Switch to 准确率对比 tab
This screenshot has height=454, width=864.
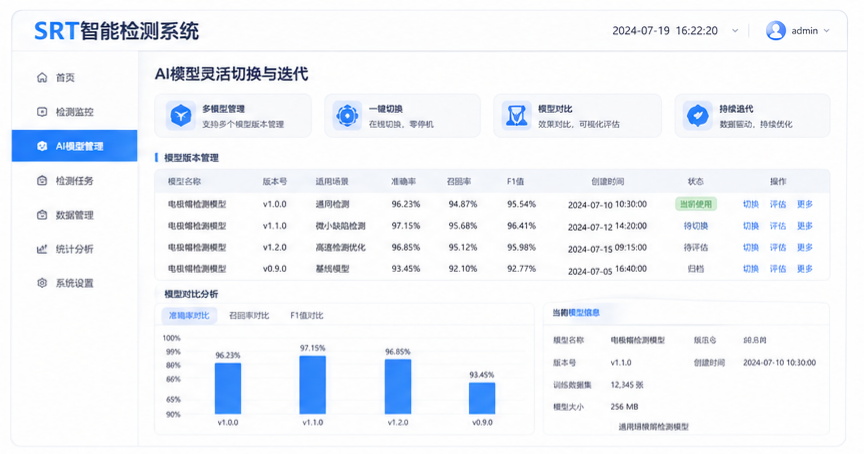click(189, 316)
